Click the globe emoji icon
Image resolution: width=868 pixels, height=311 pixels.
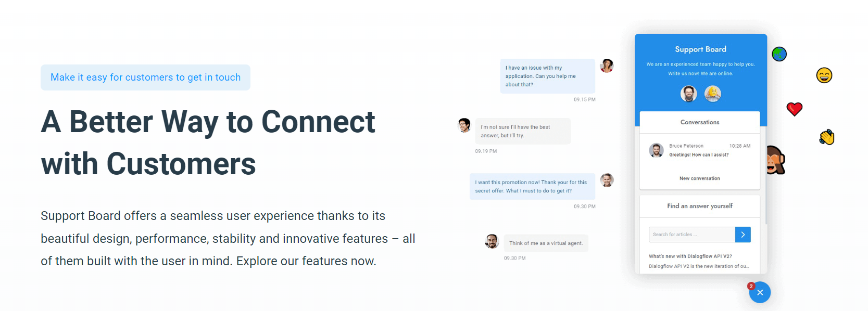click(779, 54)
